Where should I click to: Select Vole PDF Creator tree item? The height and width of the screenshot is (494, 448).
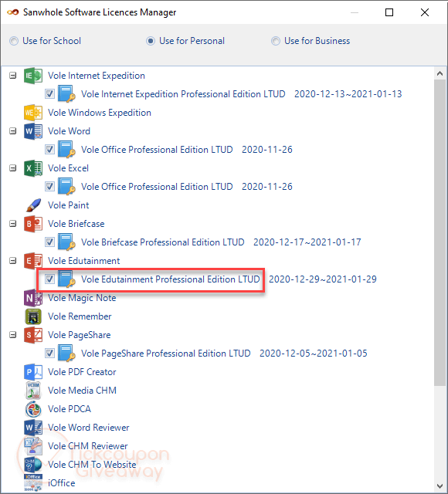82,372
